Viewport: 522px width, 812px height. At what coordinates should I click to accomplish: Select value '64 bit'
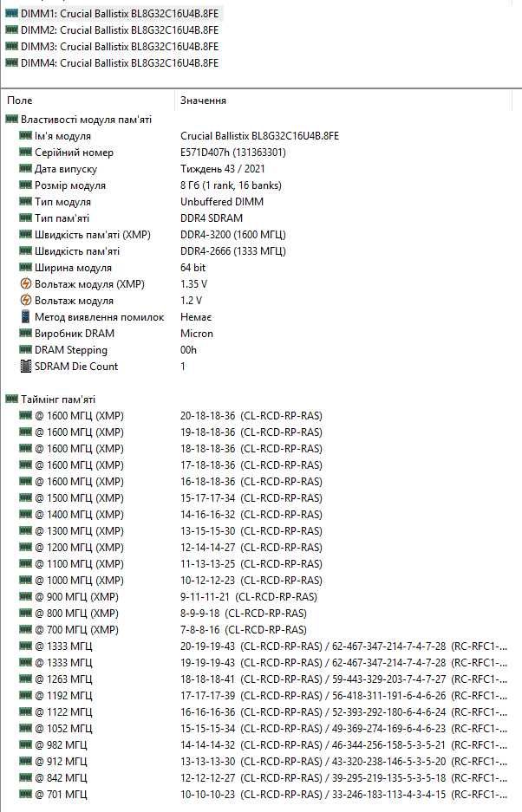pos(192,268)
